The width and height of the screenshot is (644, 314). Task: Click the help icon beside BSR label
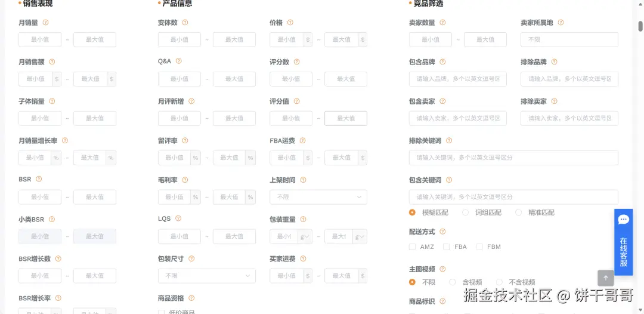[39, 179]
